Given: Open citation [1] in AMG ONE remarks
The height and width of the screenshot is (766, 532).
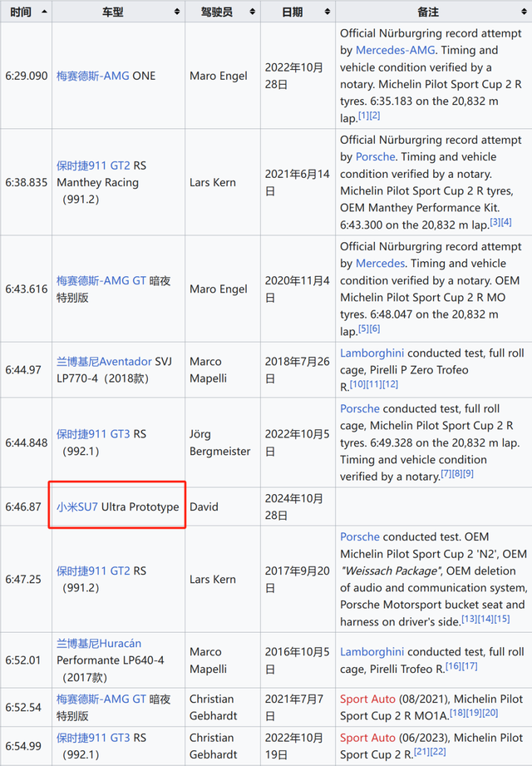Looking at the screenshot, I should [363, 116].
